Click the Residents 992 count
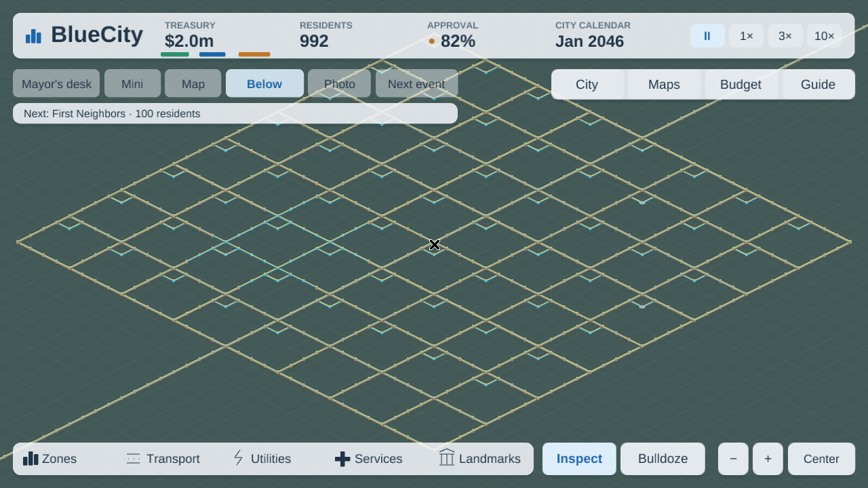 tap(314, 41)
